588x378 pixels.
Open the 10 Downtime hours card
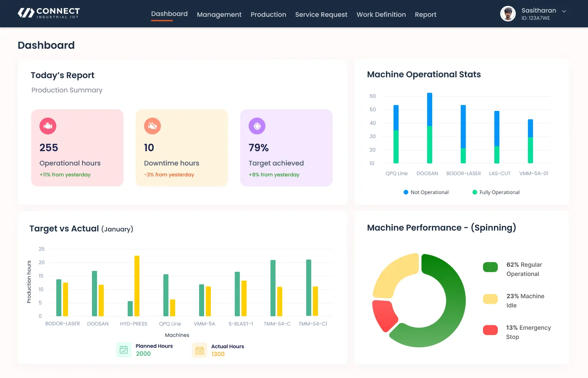tap(182, 148)
